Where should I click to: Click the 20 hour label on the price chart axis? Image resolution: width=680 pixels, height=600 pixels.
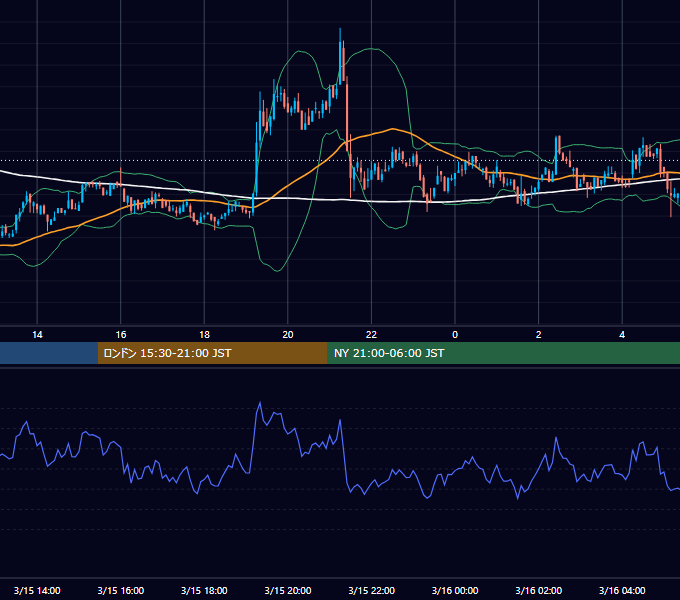[x=288, y=335]
